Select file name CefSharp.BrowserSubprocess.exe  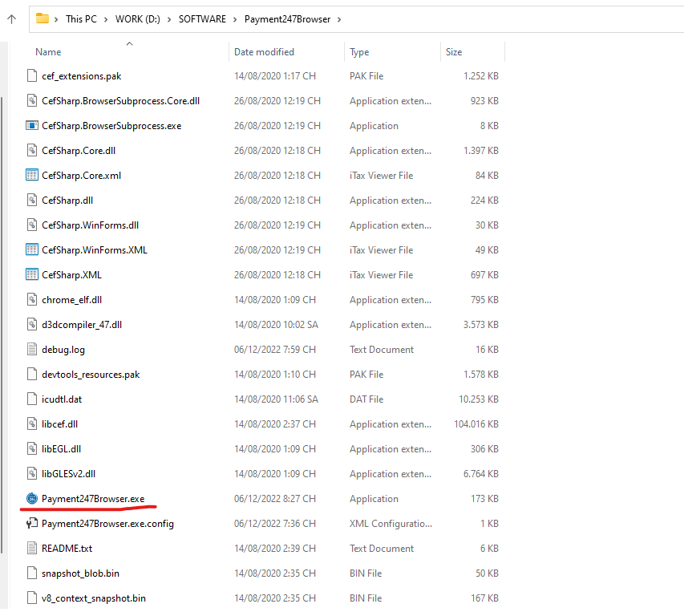click(111, 126)
